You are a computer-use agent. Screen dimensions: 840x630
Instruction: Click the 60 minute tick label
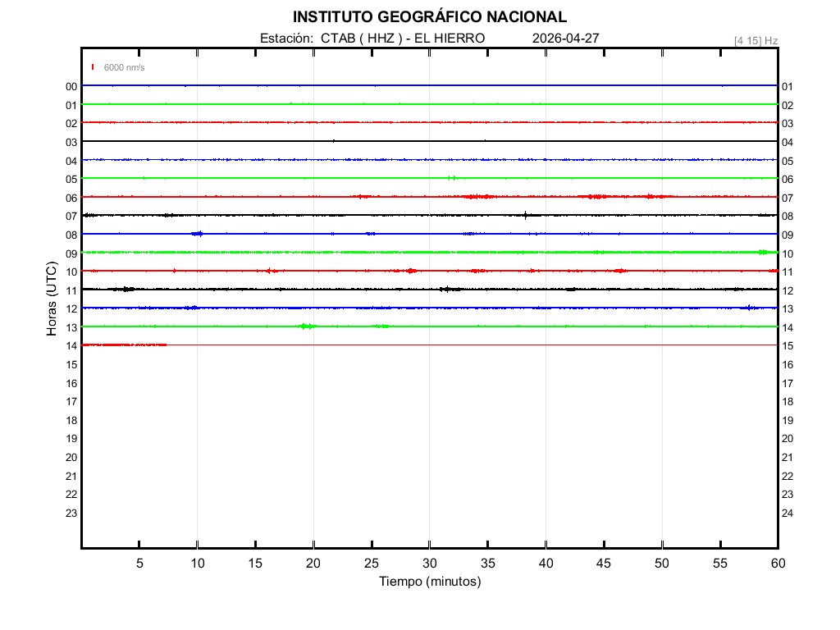[x=777, y=563]
